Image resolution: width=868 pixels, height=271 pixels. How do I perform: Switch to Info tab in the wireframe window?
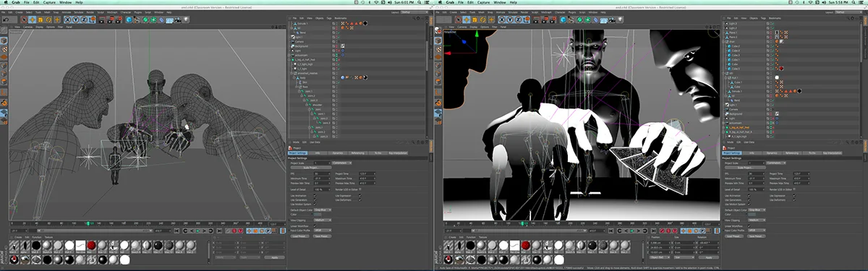318,152
